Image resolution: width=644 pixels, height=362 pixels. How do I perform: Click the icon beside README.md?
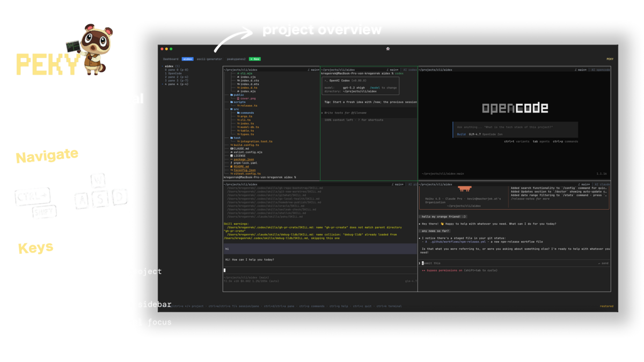(232, 166)
